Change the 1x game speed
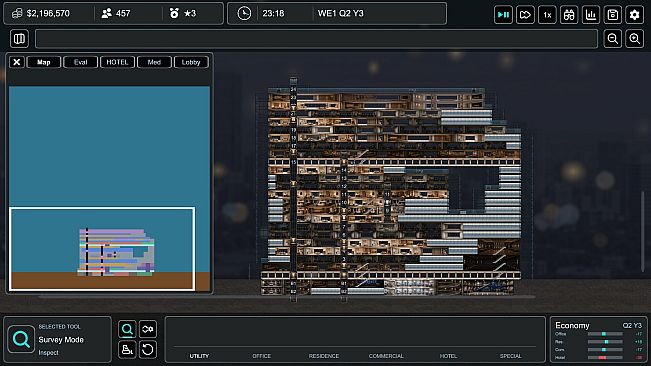The image size is (651, 366). [x=547, y=15]
